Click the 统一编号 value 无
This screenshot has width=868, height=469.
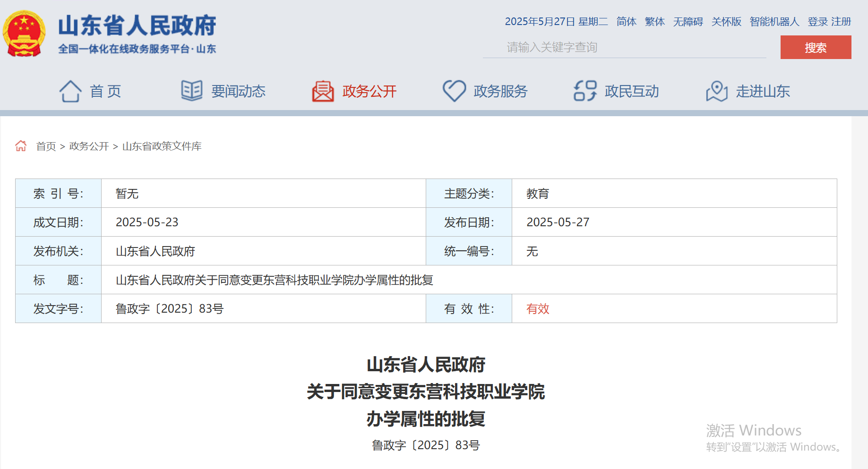[532, 251]
